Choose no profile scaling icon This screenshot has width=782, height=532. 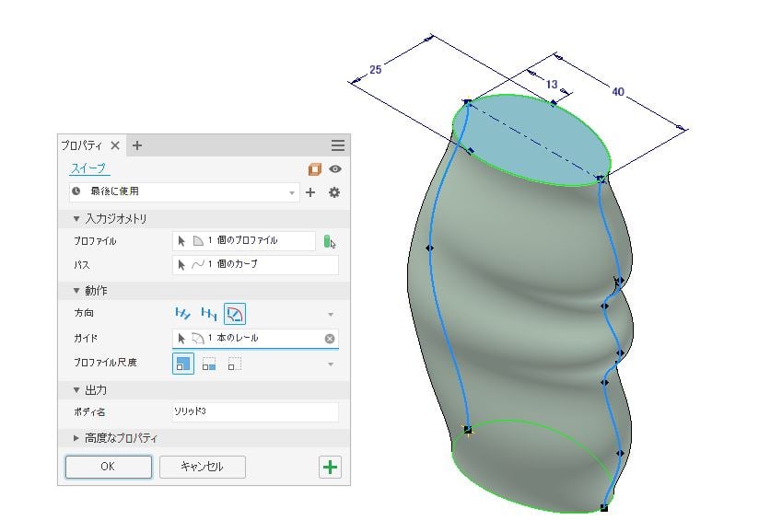(x=234, y=364)
